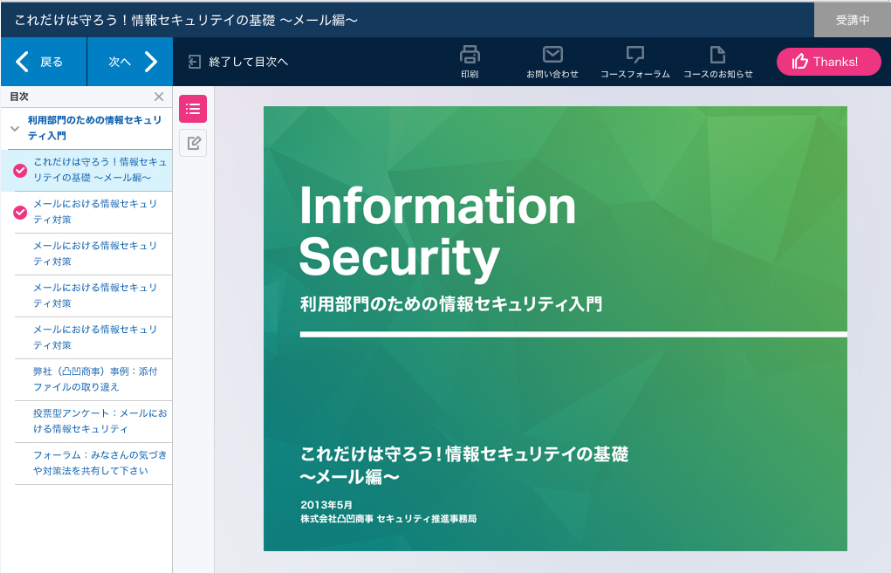Open 投票型アンケート：メールにおける情報セキュリティ
This screenshot has width=891, height=573.
(95, 421)
